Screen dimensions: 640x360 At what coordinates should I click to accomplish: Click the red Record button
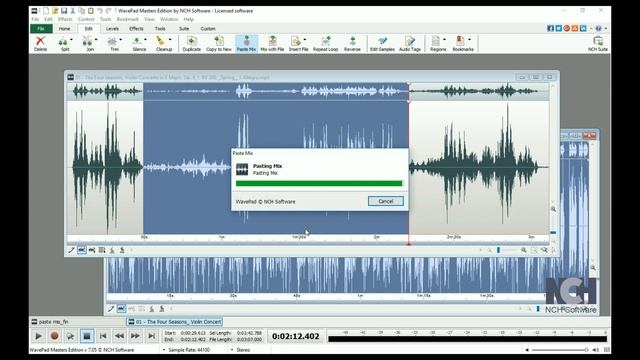click(54, 336)
